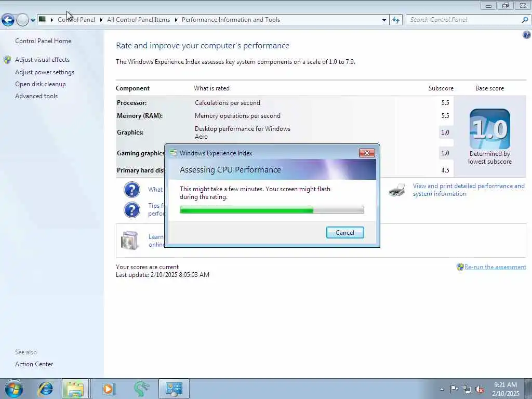Click the search magnifier icon
The width and height of the screenshot is (532, 399).
(x=525, y=20)
